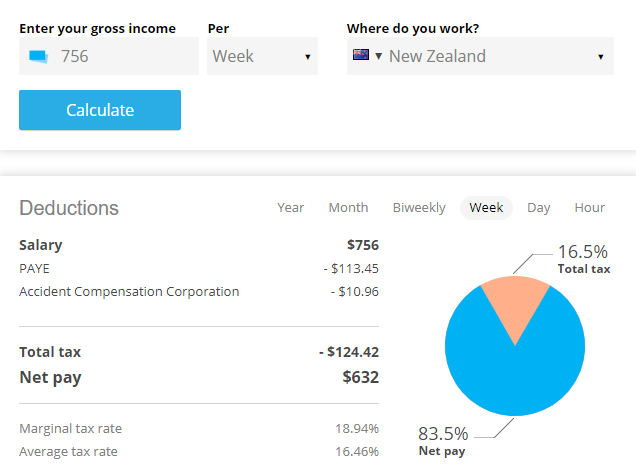
Task: Switch to the Year tab
Action: tap(290, 208)
